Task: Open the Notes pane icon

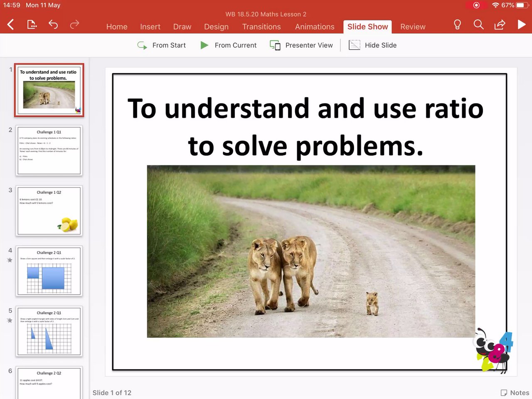Action: point(504,393)
